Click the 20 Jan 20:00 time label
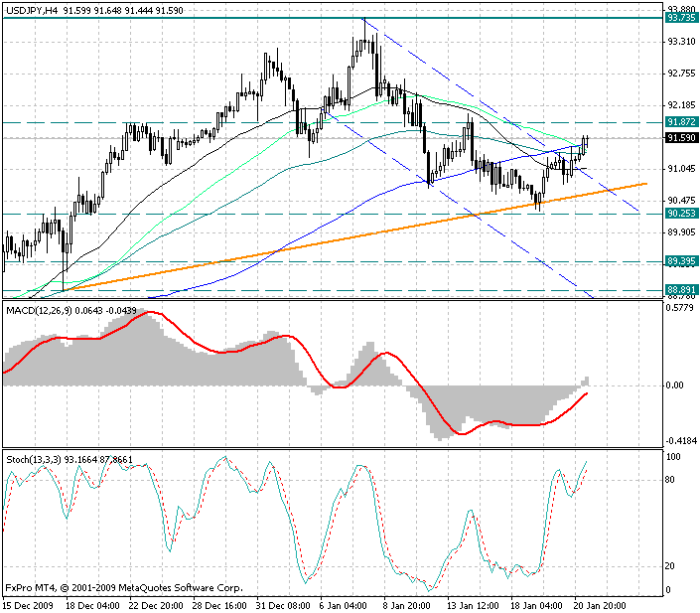Viewport: 700px width, 613px height. [x=601, y=606]
